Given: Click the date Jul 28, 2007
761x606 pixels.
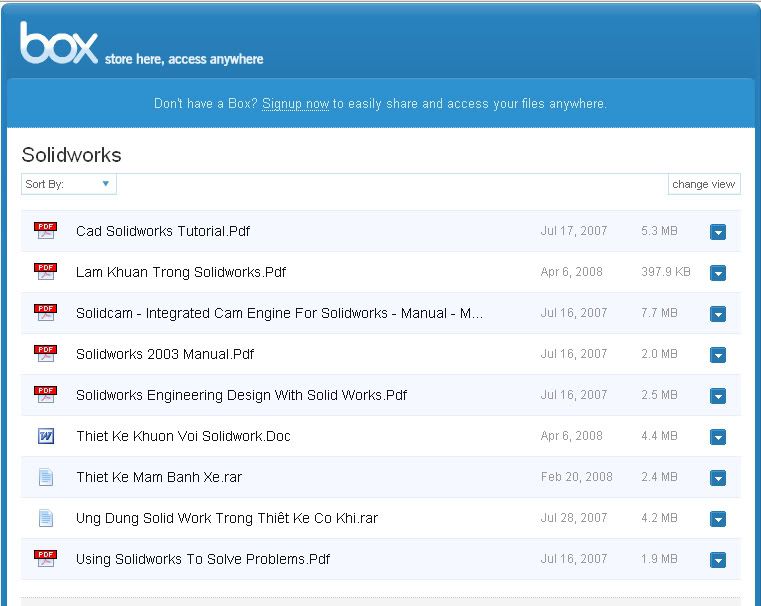Looking at the screenshot, I should coord(574,518).
